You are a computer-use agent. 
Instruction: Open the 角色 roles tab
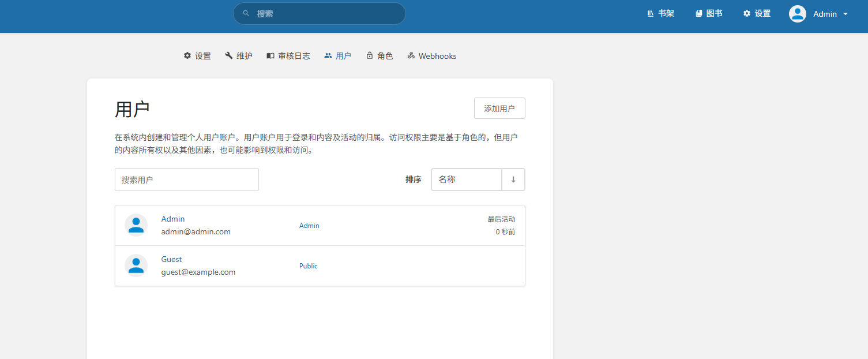(379, 56)
